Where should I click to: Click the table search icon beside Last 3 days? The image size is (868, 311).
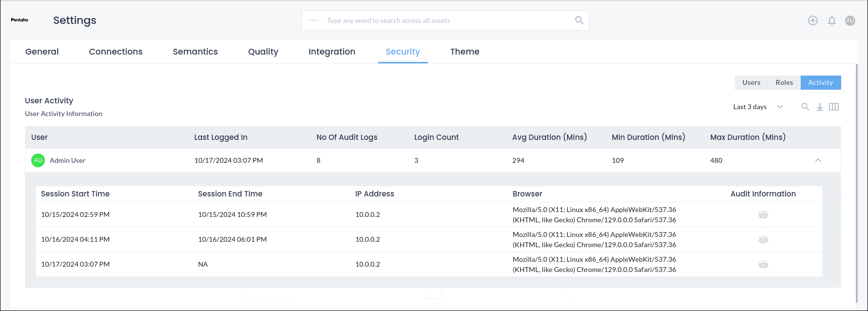[x=805, y=107]
